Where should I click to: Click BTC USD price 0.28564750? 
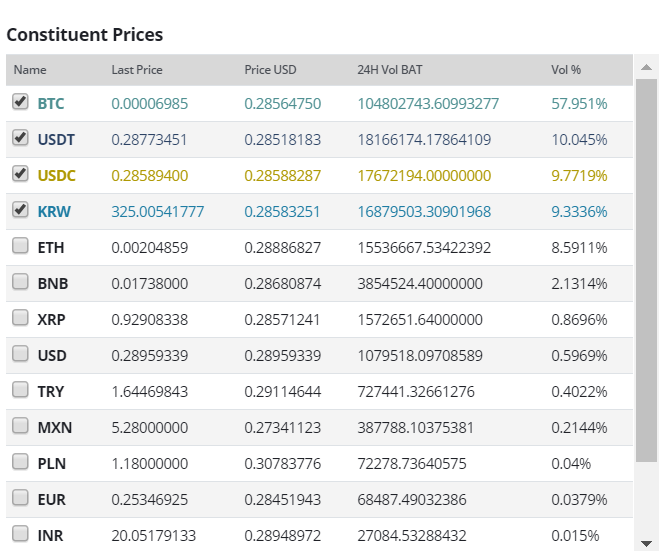click(283, 104)
